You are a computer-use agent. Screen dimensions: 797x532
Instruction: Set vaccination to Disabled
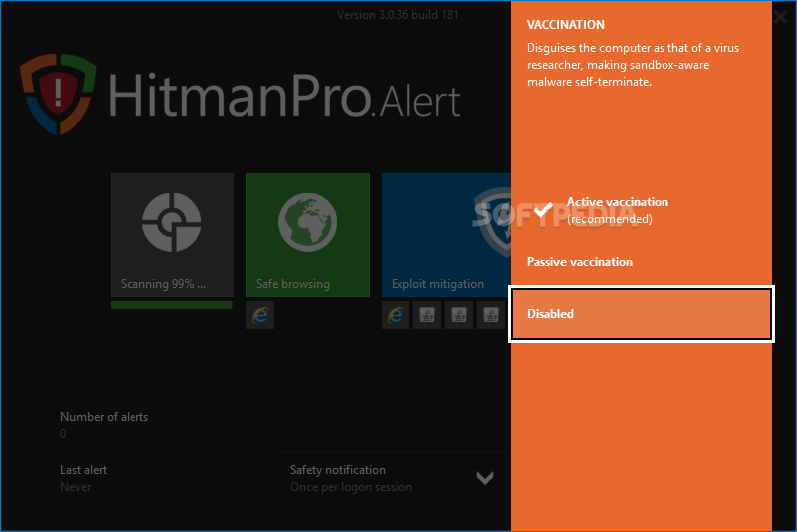point(642,314)
